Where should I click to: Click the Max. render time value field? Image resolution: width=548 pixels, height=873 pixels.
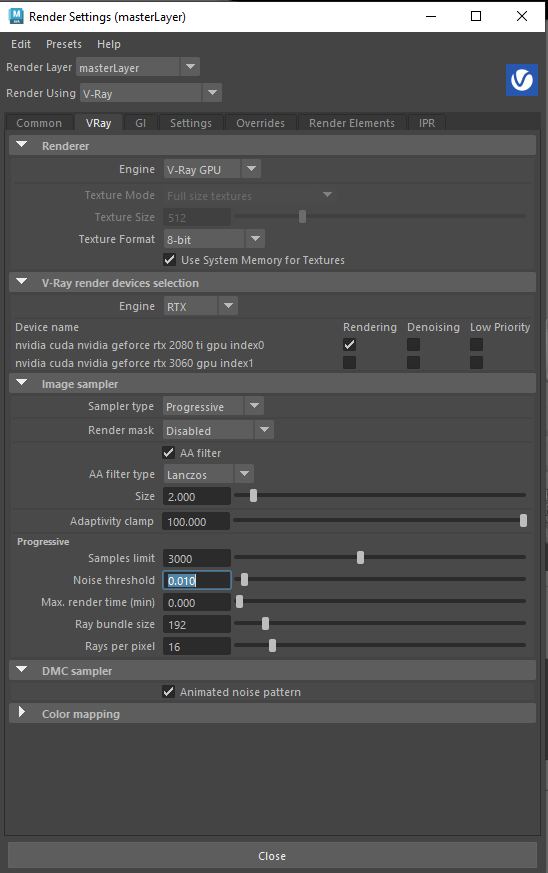(x=197, y=602)
